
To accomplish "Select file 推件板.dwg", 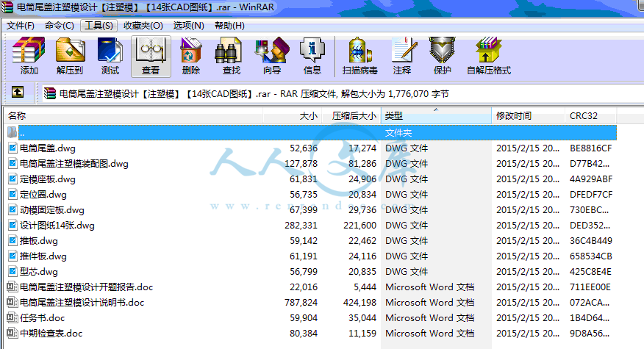I will click(43, 256).
